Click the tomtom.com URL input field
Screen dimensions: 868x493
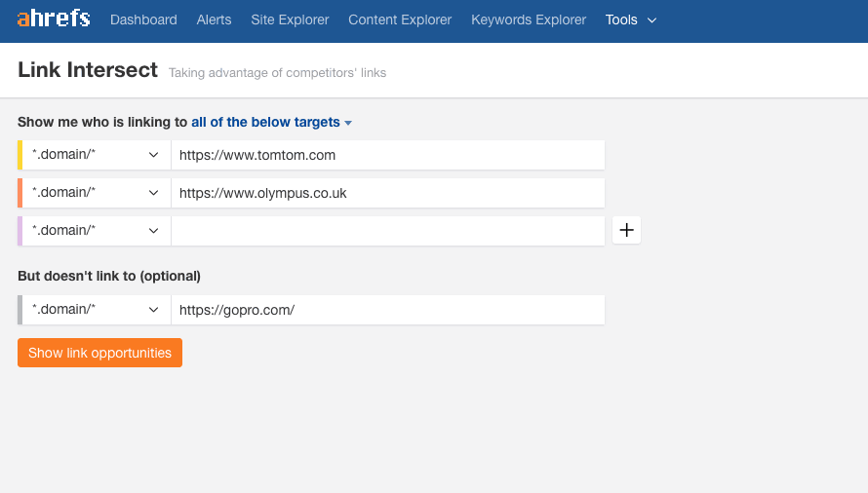tap(388, 155)
